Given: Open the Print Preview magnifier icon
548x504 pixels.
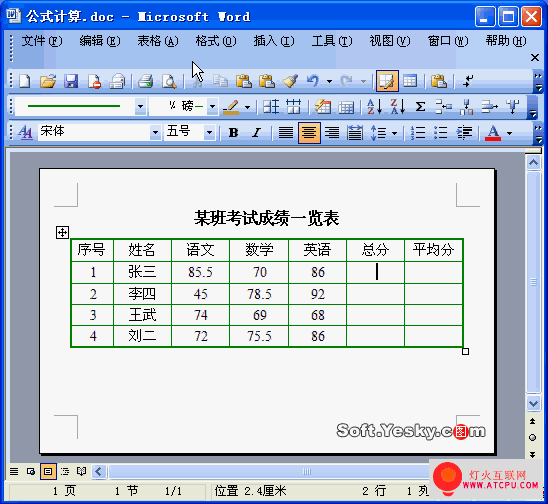Looking at the screenshot, I should [169, 81].
